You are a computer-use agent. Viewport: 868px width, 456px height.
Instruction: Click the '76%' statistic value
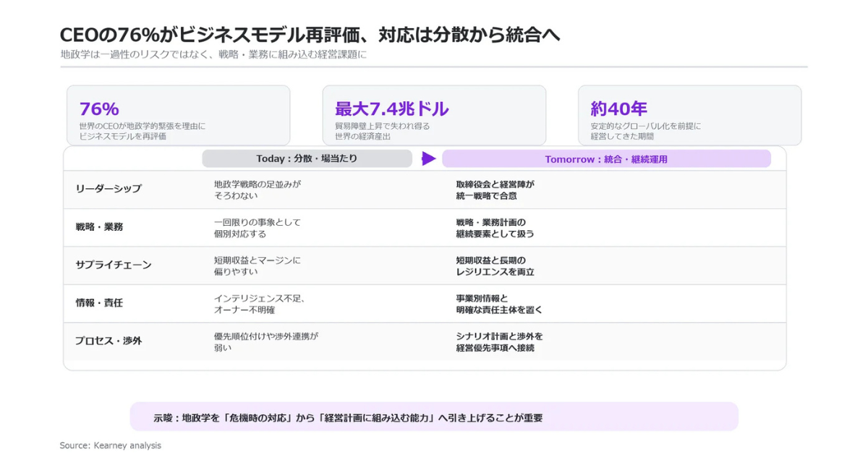(x=99, y=109)
